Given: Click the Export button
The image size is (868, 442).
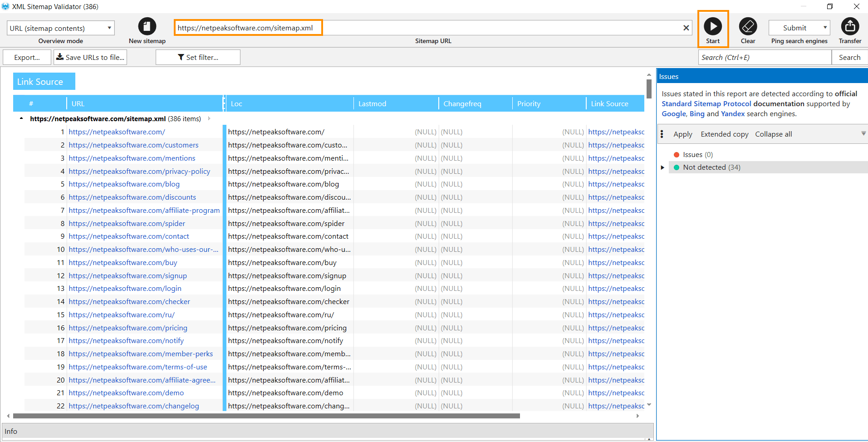Looking at the screenshot, I should coord(27,57).
